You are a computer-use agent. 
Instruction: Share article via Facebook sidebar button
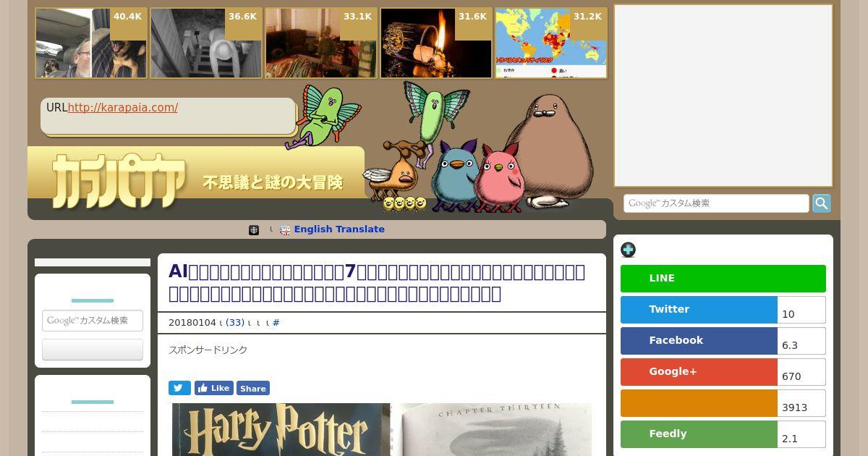(699, 341)
